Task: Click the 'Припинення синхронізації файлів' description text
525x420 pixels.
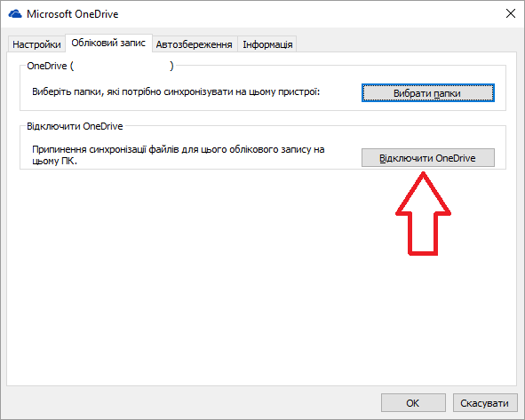Action: [x=179, y=155]
